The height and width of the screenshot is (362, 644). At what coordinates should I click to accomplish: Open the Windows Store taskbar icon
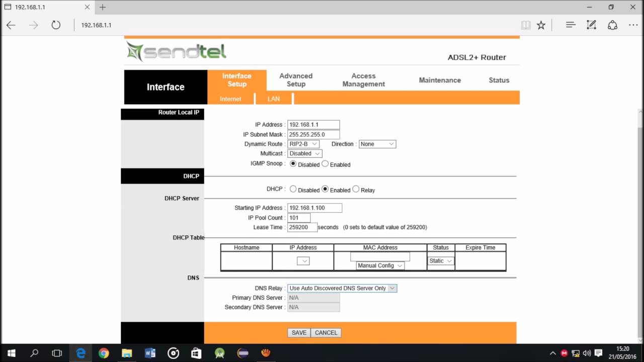coord(196,353)
